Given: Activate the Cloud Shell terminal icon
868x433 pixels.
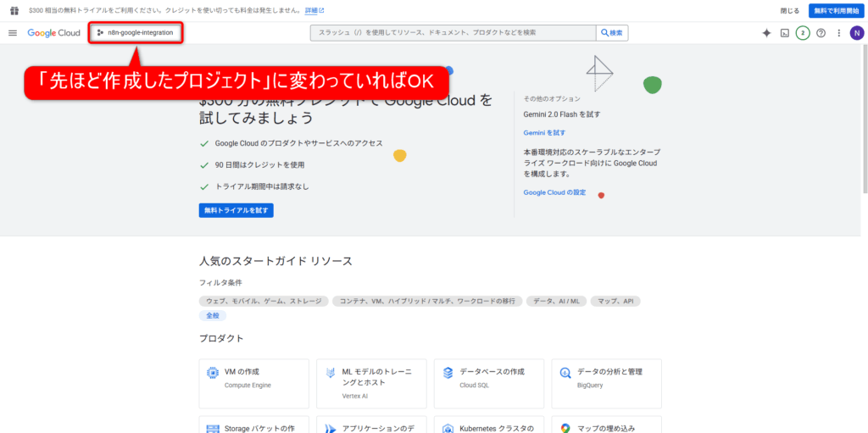Looking at the screenshot, I should click(x=785, y=33).
